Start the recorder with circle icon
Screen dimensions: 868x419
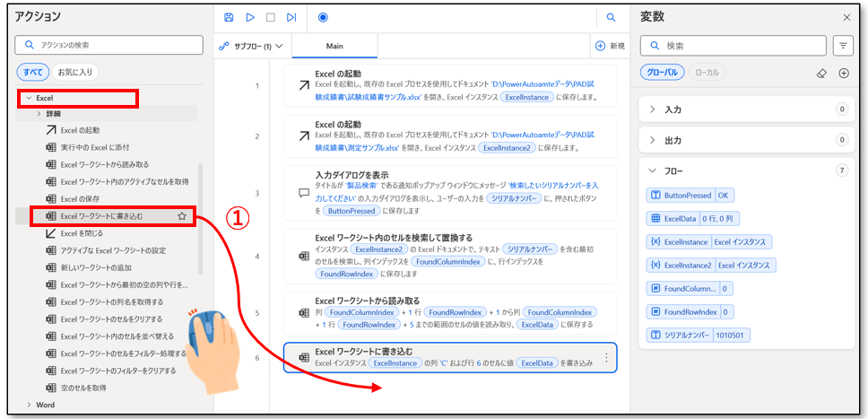pos(323,17)
